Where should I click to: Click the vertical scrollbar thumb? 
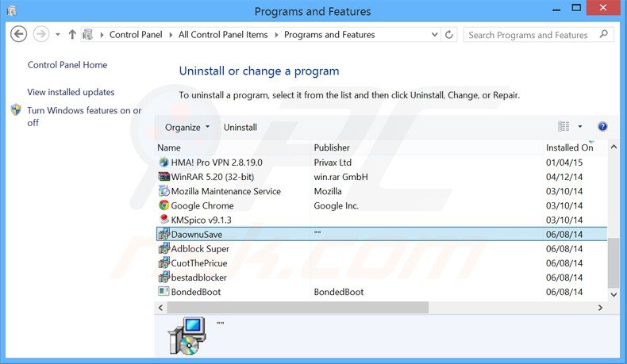click(614, 263)
